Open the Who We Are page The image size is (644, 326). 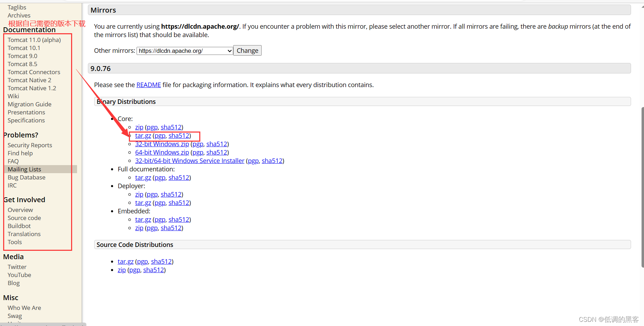click(x=24, y=308)
